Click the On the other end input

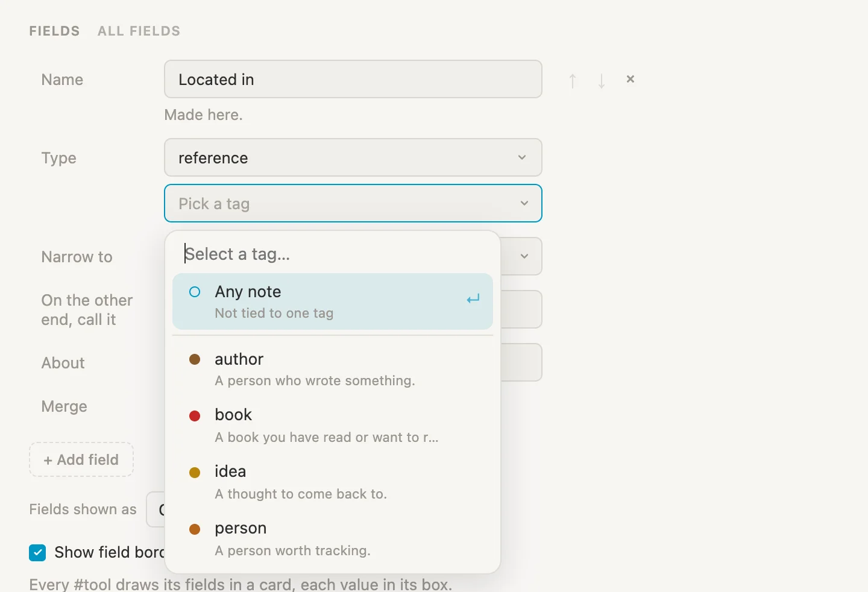point(521,309)
